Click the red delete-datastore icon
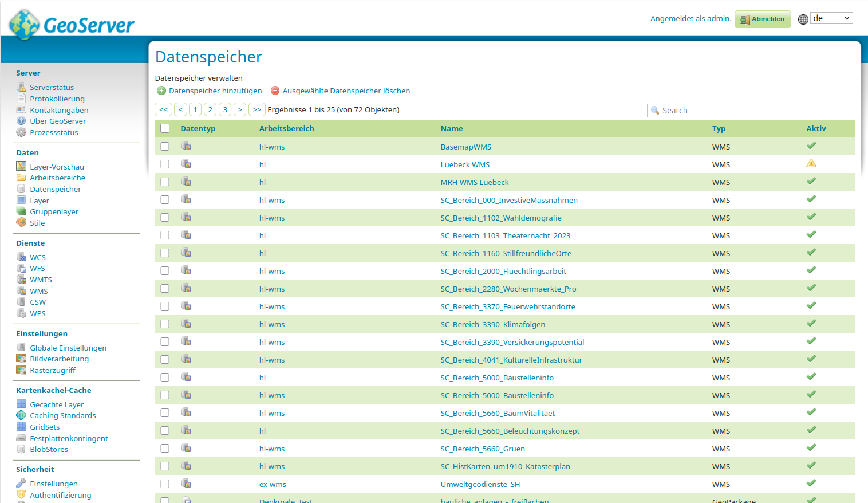This screenshot has width=868, height=503. (x=275, y=91)
